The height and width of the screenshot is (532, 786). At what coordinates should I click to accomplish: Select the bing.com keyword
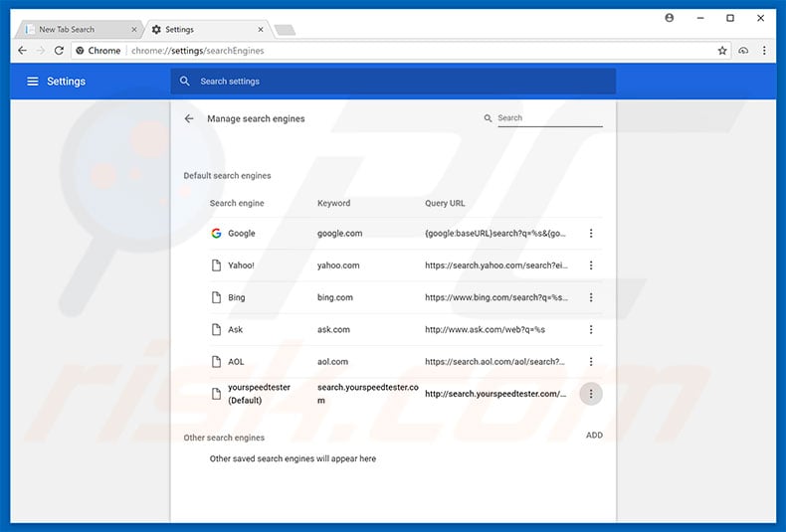click(x=335, y=297)
